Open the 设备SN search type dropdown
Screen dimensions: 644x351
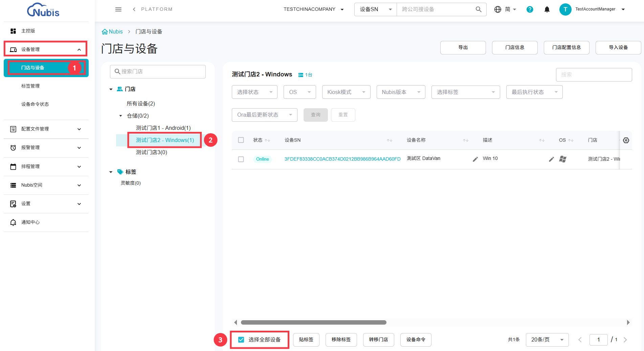[376, 9]
